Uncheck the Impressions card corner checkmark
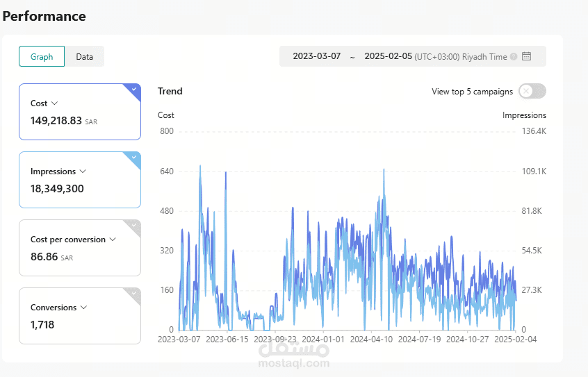The image size is (588, 377). (x=134, y=158)
